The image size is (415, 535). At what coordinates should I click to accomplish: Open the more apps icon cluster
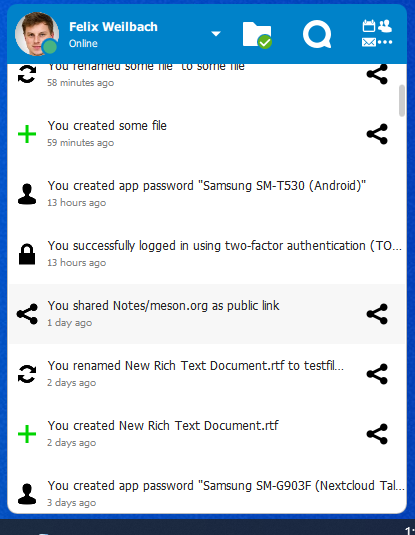(x=377, y=33)
